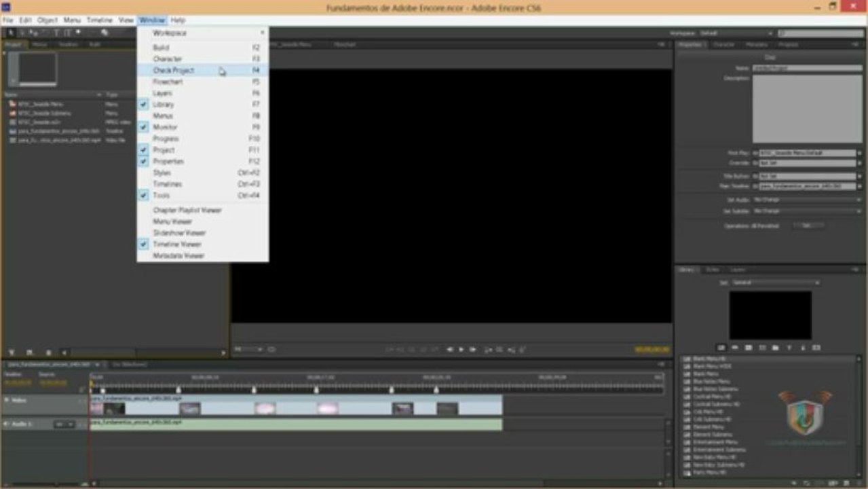Click the step-forward control right of Play
868x489 pixels.
pos(473,349)
